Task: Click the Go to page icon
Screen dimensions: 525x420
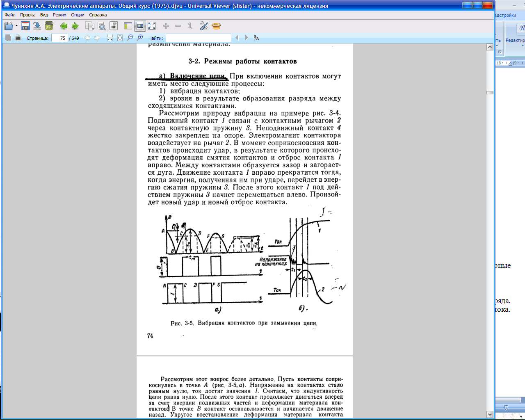Action: [114, 26]
